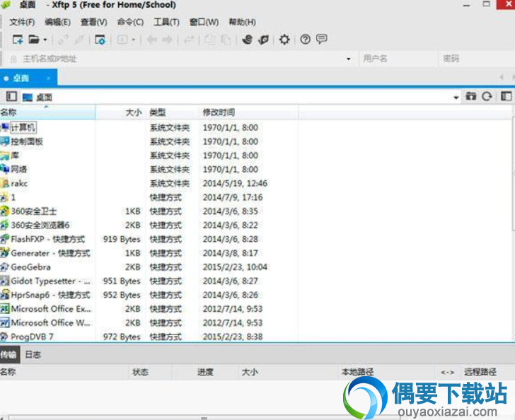Viewport: 515px width, 420px height.
Task: Click the 用户名 username field
Action: pos(398,59)
